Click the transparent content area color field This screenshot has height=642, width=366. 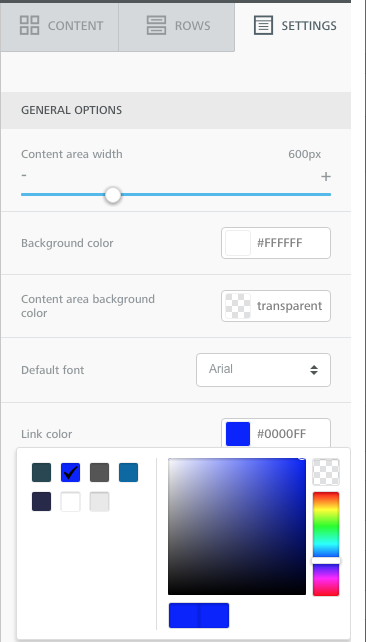[x=276, y=306]
